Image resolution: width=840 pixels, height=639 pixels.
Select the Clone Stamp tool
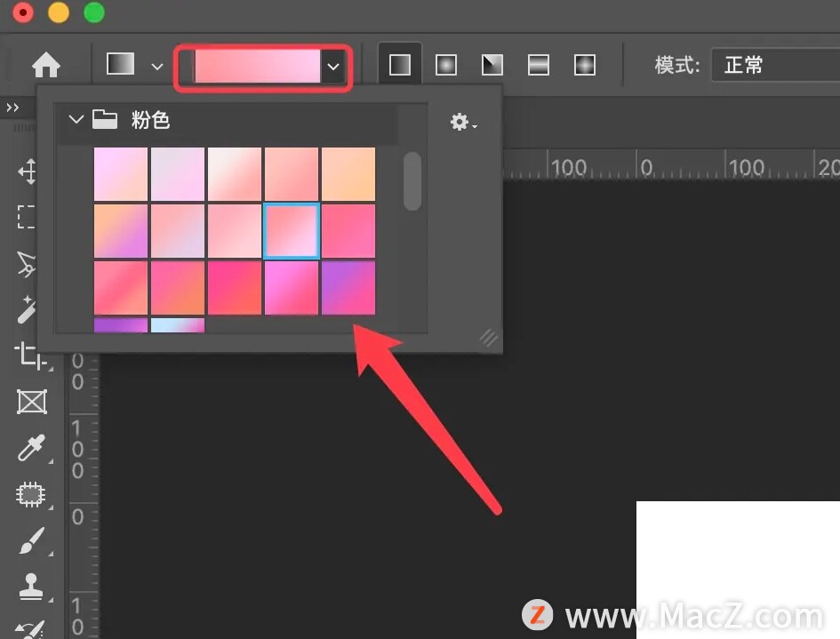click(x=31, y=587)
